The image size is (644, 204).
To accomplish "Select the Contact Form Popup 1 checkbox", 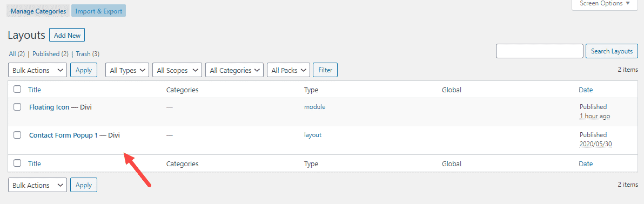I will tap(17, 135).
